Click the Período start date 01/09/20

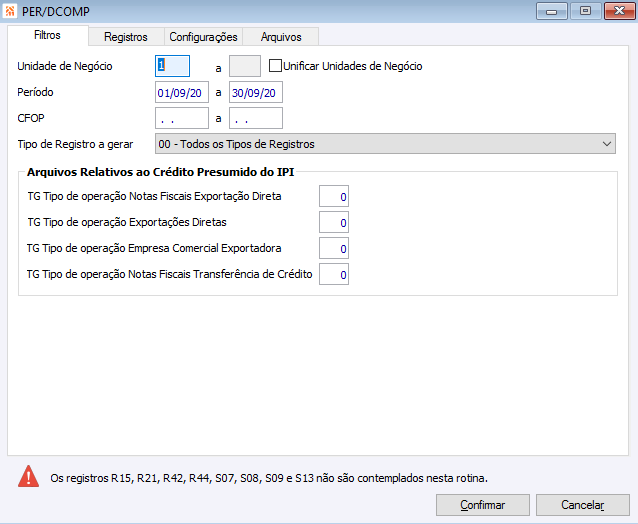181,92
